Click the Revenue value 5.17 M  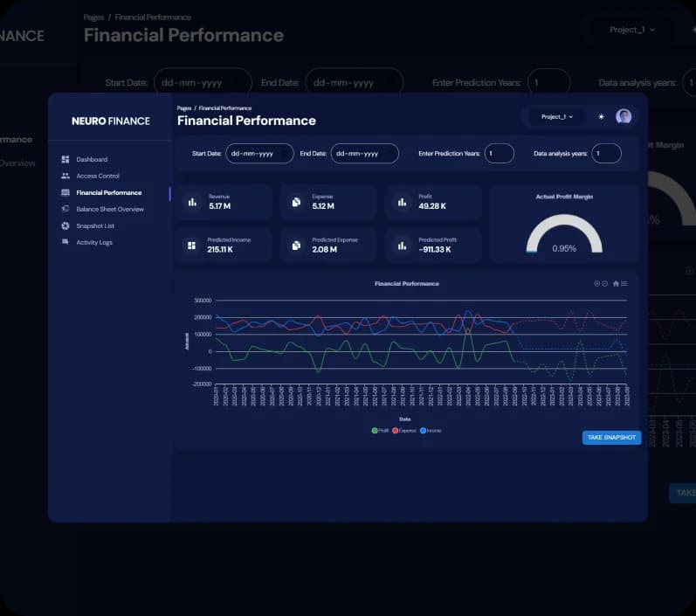pos(220,206)
